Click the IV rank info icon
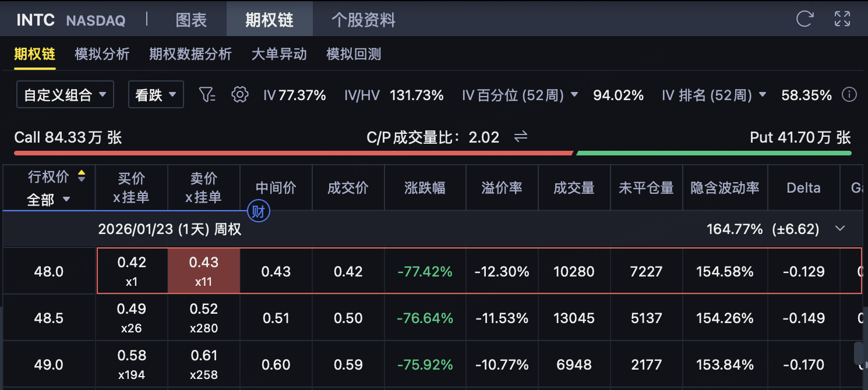 point(849,95)
